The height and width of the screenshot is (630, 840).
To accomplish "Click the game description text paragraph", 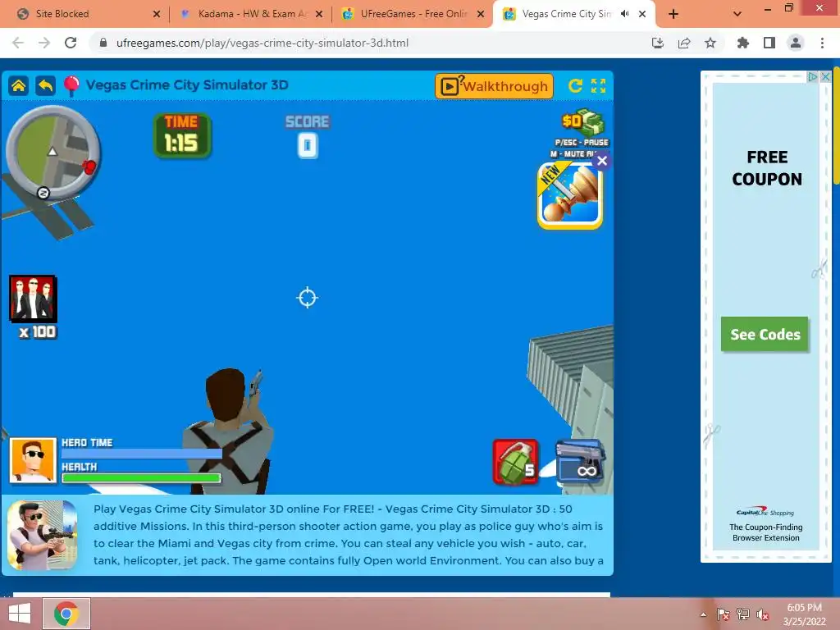I will pyautogui.click(x=348, y=535).
